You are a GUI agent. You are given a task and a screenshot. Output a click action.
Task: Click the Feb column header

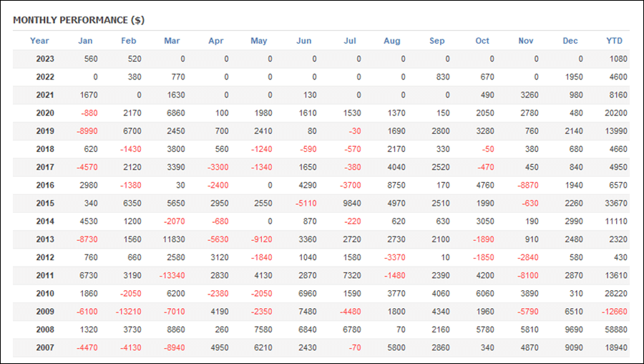click(x=129, y=41)
